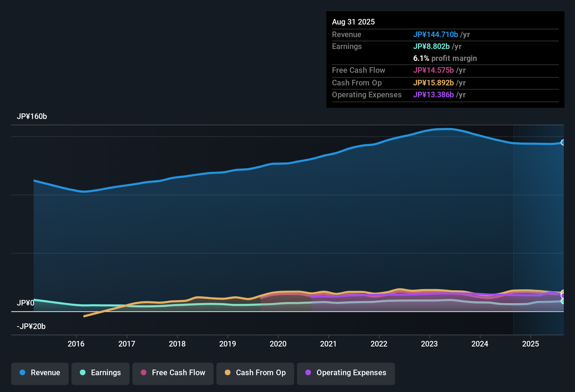Click the JP¥15.892b cash from op value
This screenshot has width=575, height=392.
[434, 83]
